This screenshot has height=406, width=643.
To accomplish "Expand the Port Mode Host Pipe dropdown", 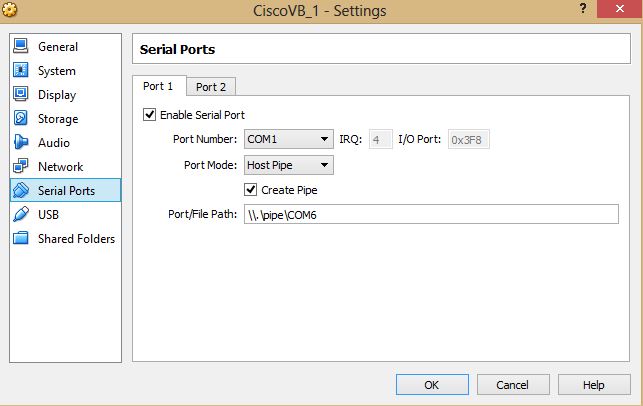I will tap(289, 165).
